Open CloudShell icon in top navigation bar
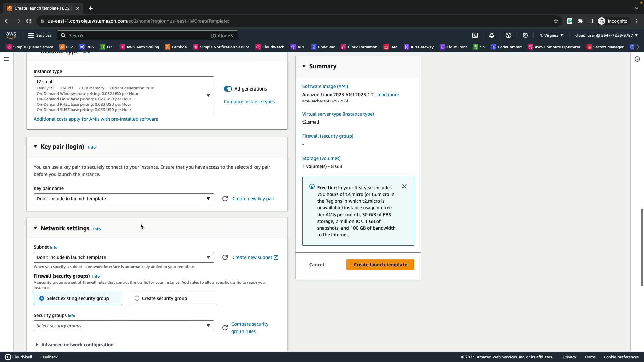Screen dimensions: 644x362 click(475, 35)
